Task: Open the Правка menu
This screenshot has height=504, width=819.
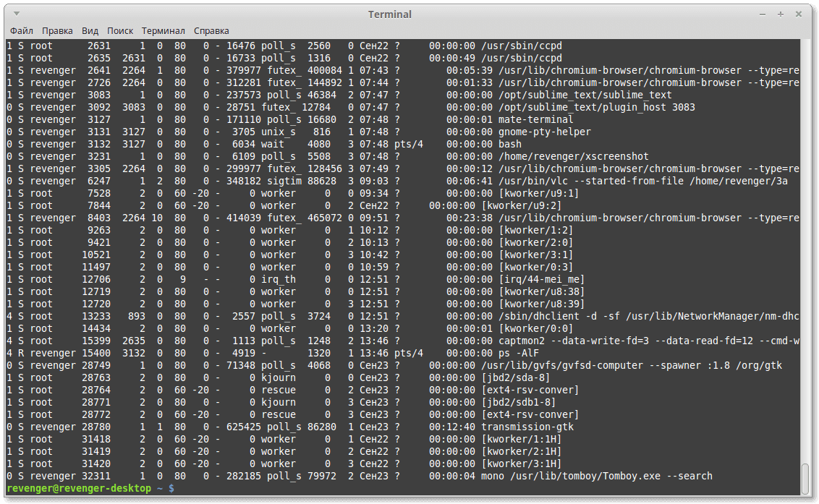Action: (57, 31)
